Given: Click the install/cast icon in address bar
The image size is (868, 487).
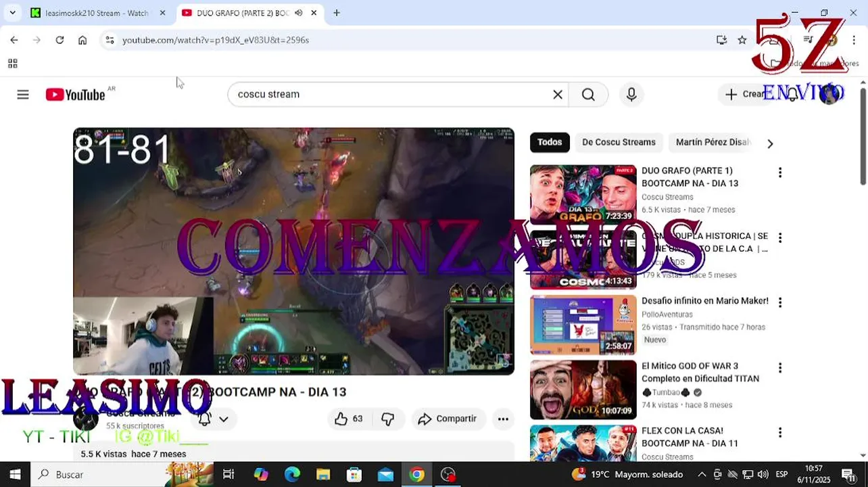Looking at the screenshot, I should point(721,40).
